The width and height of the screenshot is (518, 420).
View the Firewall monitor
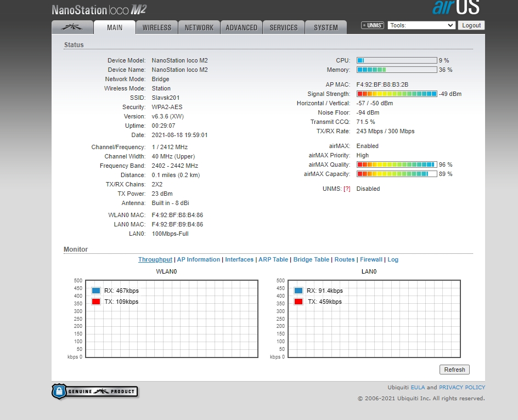pyautogui.click(x=371, y=259)
